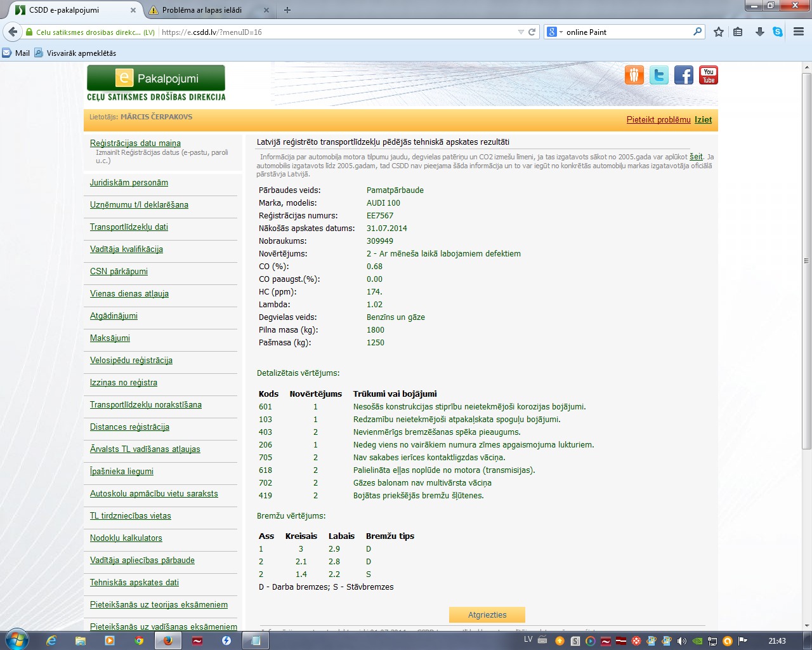
Task: Click the 'Pieteikt problēmu' link
Action: [658, 119]
